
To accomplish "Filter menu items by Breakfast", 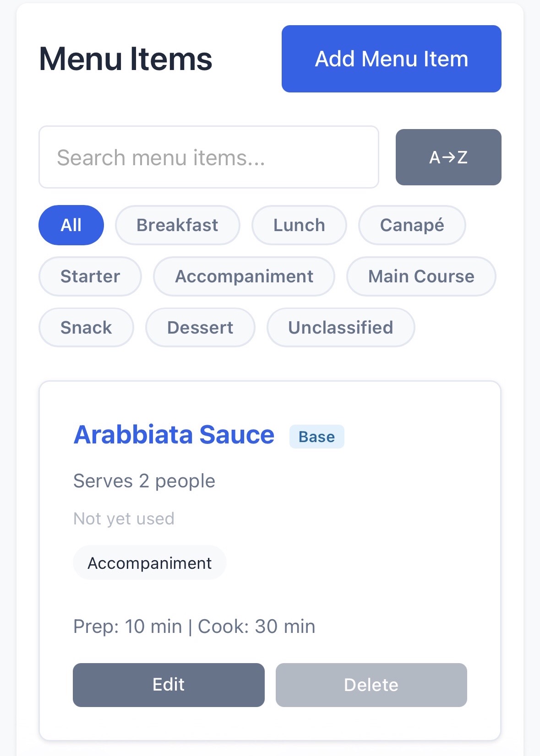I will 177,225.
